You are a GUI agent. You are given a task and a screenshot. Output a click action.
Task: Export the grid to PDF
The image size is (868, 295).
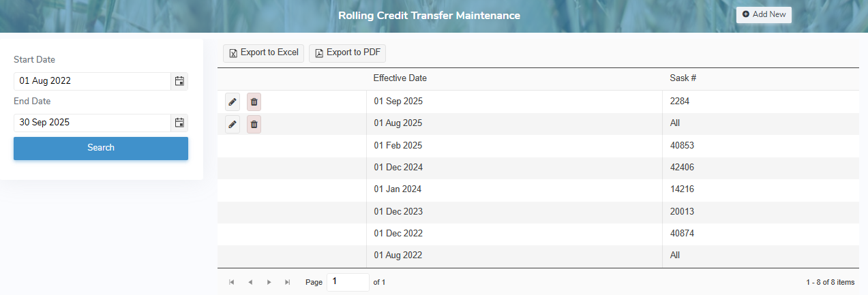347,53
